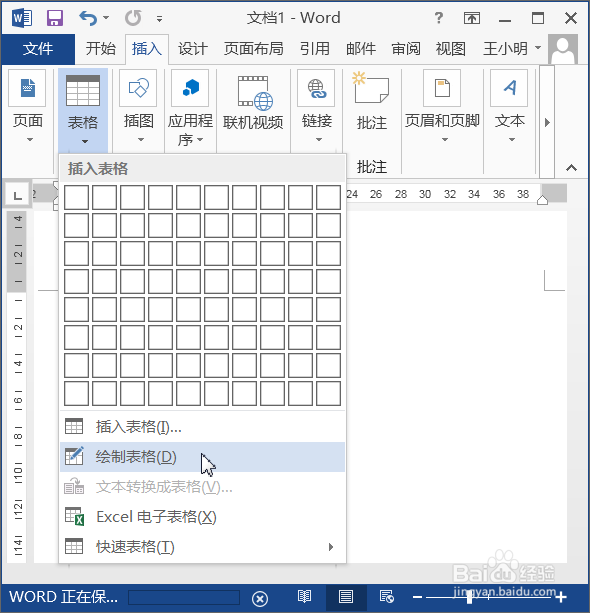Insert a new 批注 comment
Viewport: 590px width, 613px height.
coord(371,101)
